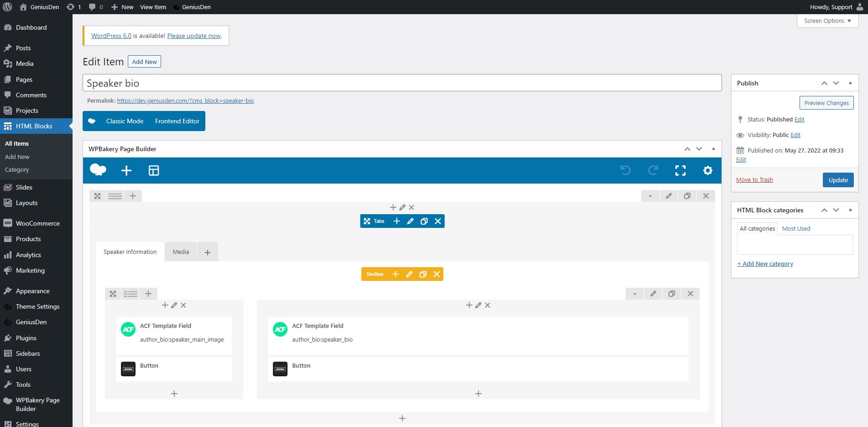This screenshot has width=868, height=427.
Task: Select the Speaker information tab
Action: (130, 252)
